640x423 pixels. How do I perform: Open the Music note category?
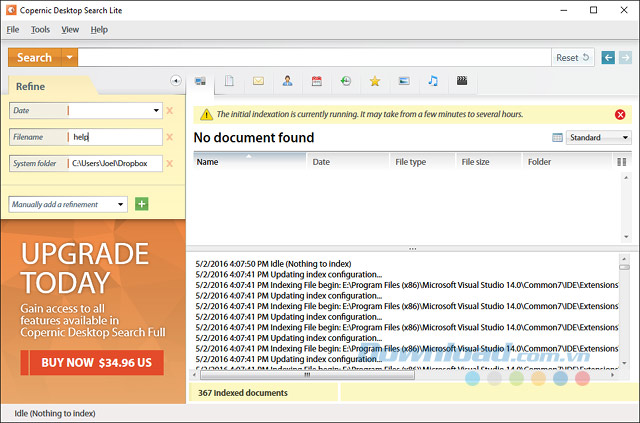(433, 81)
